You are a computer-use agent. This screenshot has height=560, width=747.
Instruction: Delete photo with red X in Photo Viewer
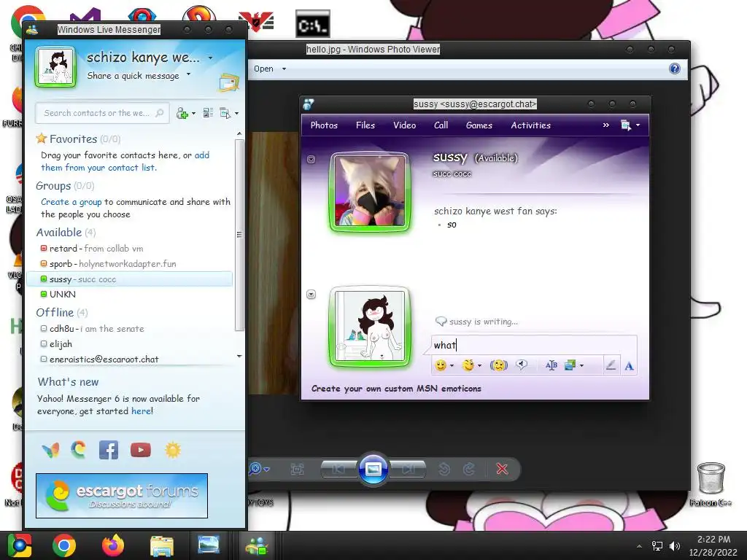(502, 469)
